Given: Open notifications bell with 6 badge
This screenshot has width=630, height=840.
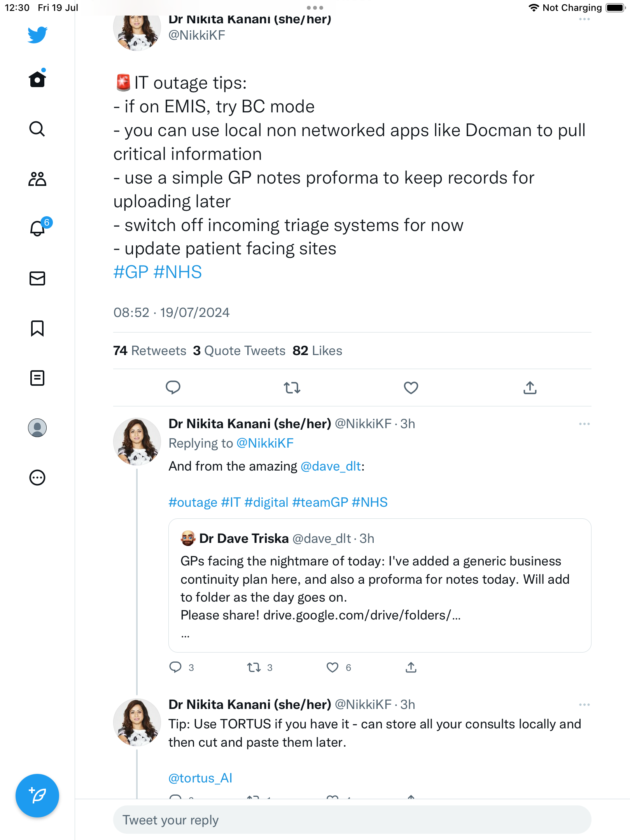Looking at the screenshot, I should click(x=38, y=228).
